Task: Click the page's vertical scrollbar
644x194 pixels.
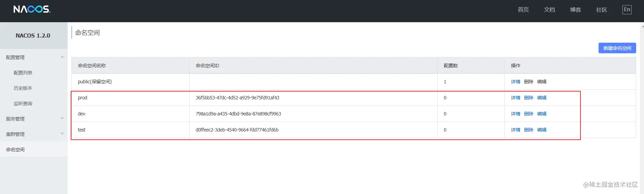Action: [x=642, y=108]
